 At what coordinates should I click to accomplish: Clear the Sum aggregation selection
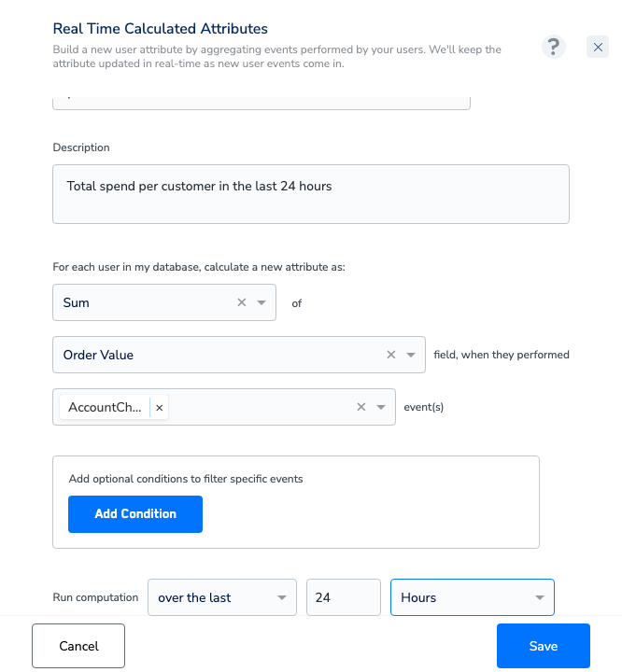(242, 302)
